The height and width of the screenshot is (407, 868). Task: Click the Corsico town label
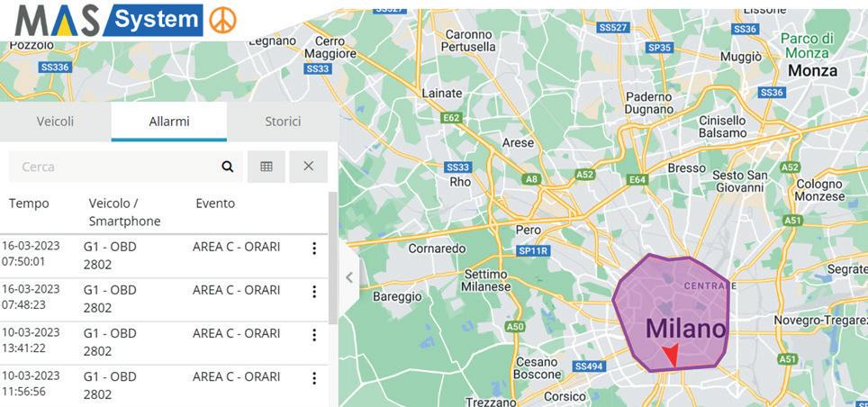point(565,396)
